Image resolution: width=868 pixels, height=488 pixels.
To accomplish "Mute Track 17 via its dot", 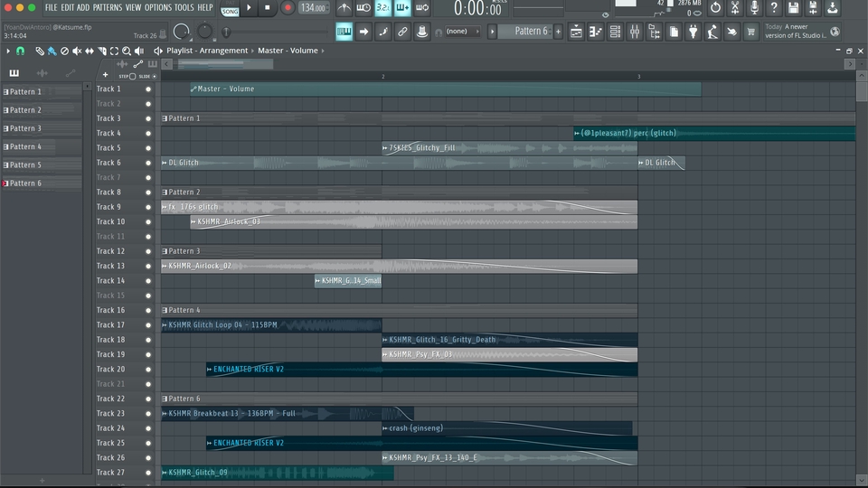I will (x=147, y=325).
